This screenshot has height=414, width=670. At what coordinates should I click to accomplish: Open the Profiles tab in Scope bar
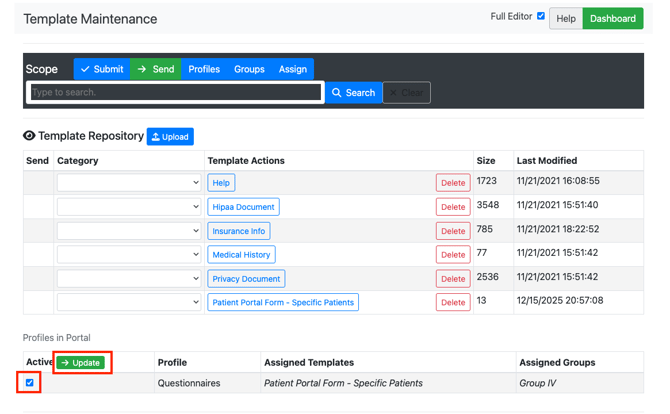[204, 69]
